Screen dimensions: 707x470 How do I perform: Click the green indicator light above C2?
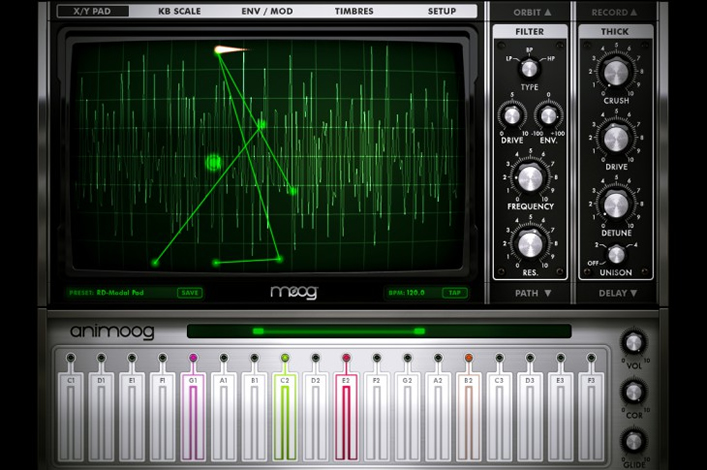pos(285,358)
